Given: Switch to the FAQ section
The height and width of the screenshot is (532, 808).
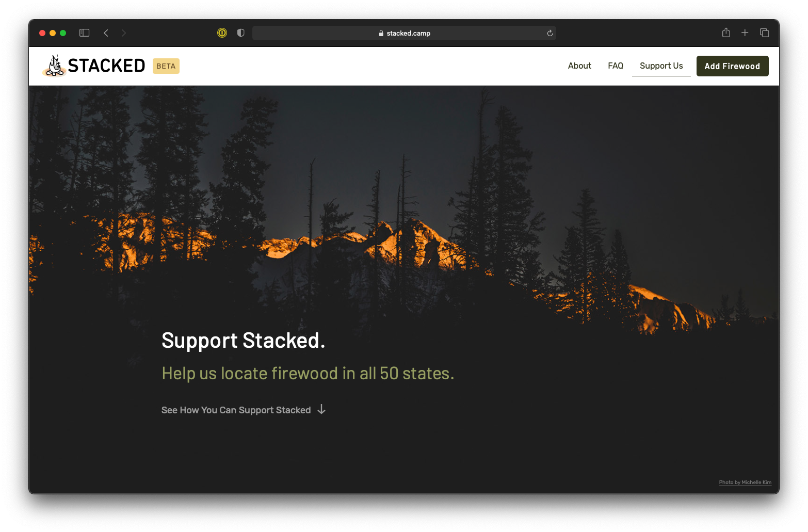Looking at the screenshot, I should 615,66.
